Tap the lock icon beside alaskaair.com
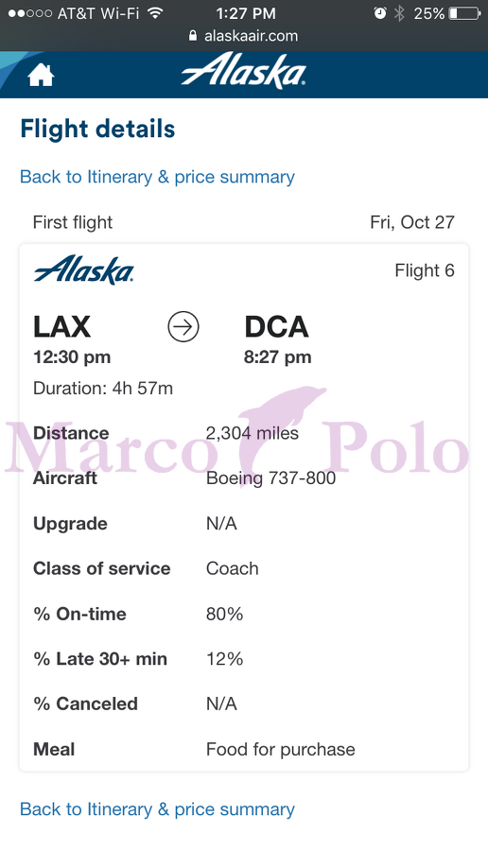The width and height of the screenshot is (488, 868). 193,36
